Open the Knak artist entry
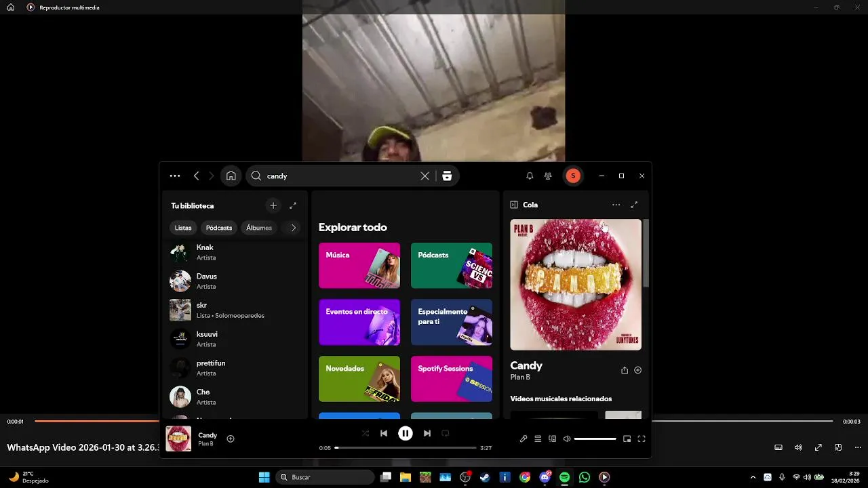 click(235, 252)
